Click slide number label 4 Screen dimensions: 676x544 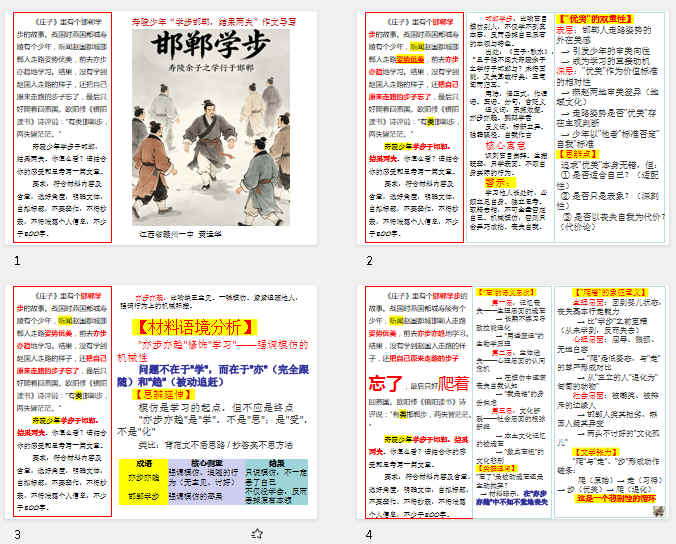click(x=369, y=535)
